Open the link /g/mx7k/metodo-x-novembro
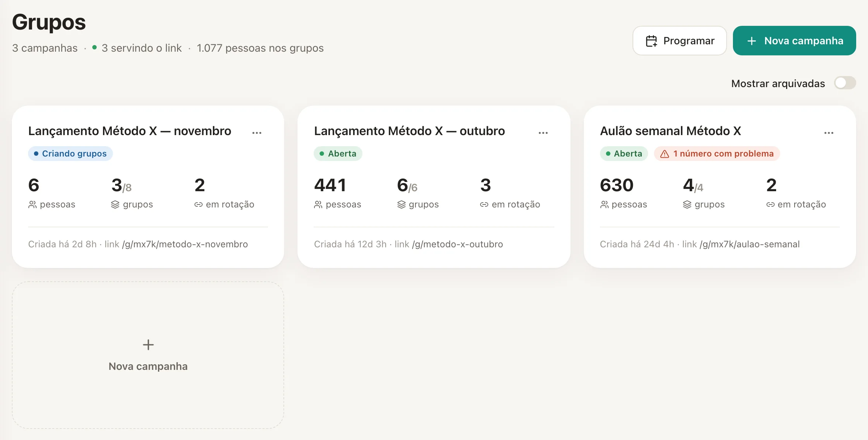This screenshot has width=868, height=440. pyautogui.click(x=185, y=244)
